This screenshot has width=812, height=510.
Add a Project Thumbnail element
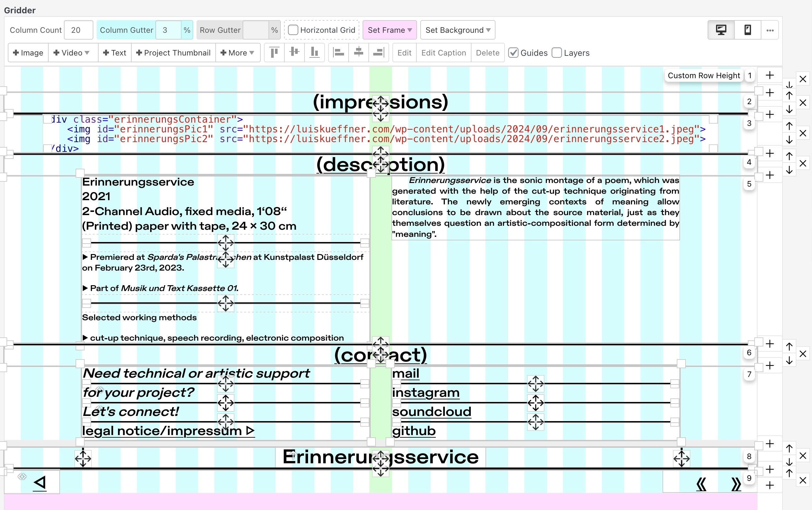click(x=173, y=53)
